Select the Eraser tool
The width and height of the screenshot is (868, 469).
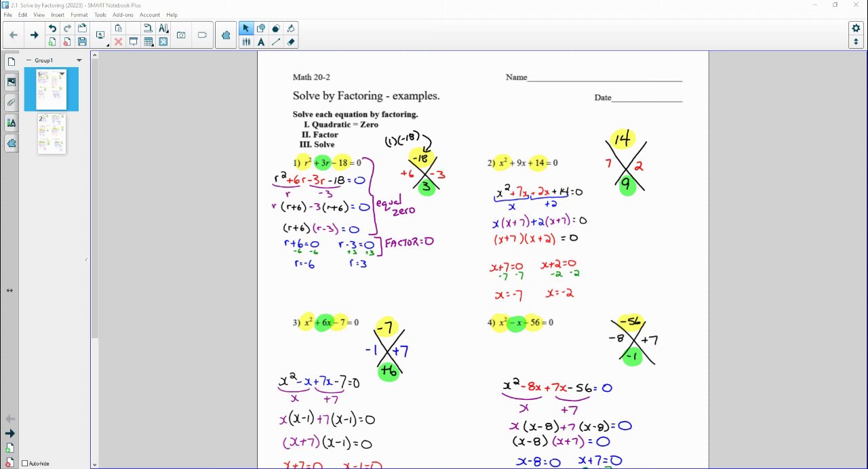pyautogui.click(x=291, y=41)
